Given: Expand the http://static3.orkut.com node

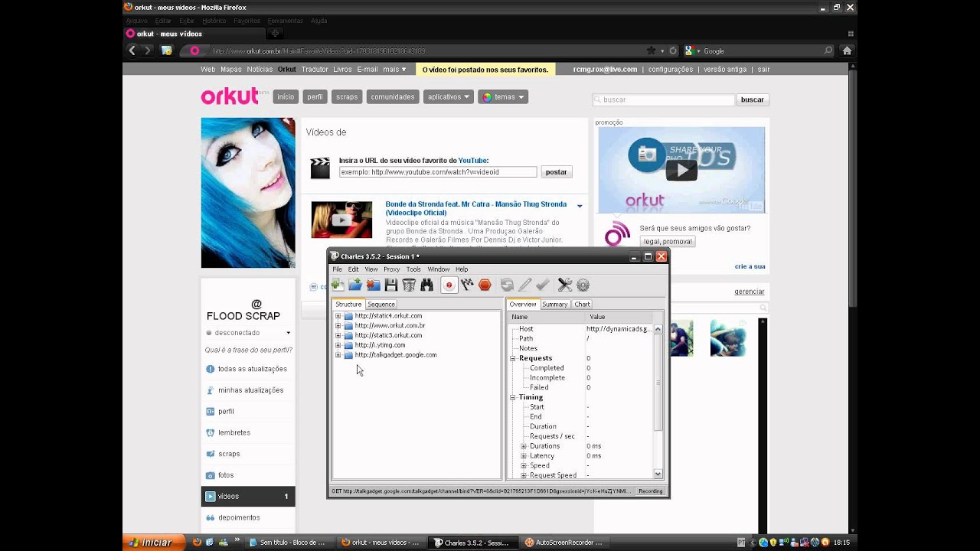Looking at the screenshot, I should pyautogui.click(x=338, y=335).
